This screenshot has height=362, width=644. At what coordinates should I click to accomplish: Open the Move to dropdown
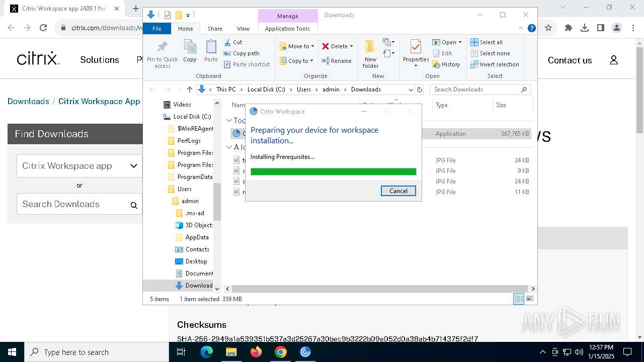coord(297,46)
